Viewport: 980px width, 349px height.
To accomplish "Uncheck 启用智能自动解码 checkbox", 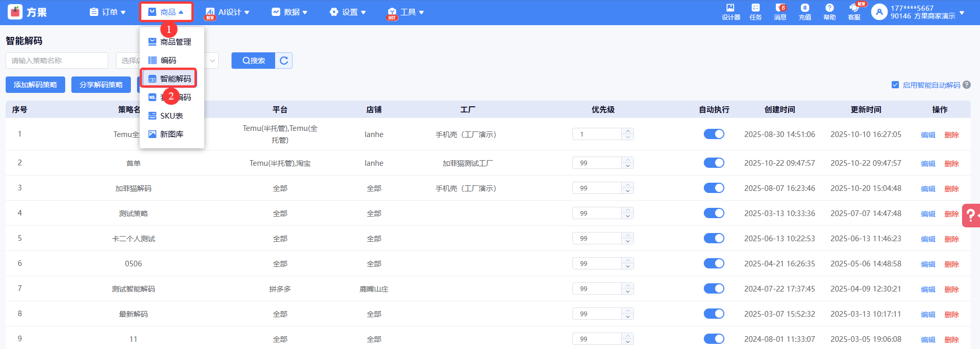I will (895, 85).
